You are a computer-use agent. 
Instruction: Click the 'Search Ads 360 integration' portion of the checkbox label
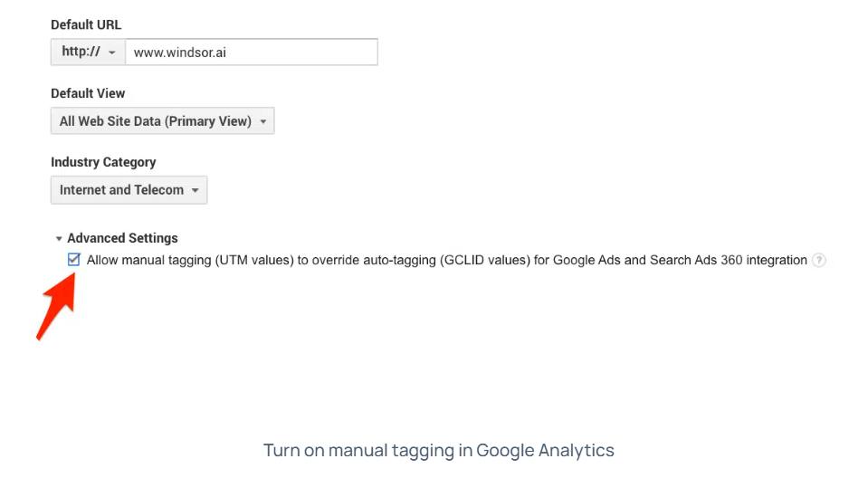[x=728, y=260]
